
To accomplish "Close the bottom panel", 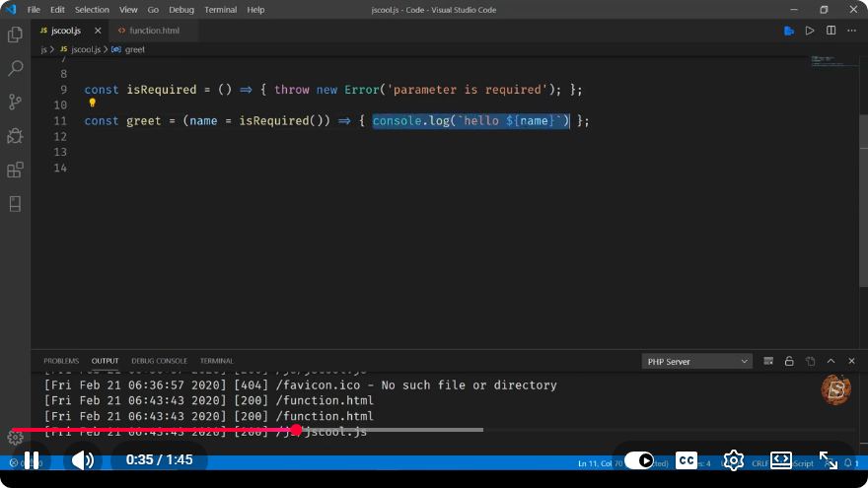I will click(851, 361).
